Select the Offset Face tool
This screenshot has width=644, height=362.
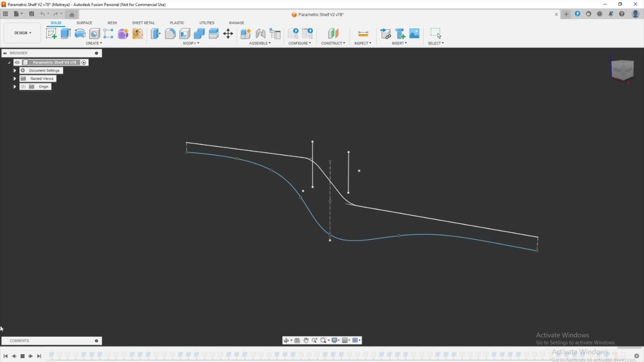click(214, 34)
